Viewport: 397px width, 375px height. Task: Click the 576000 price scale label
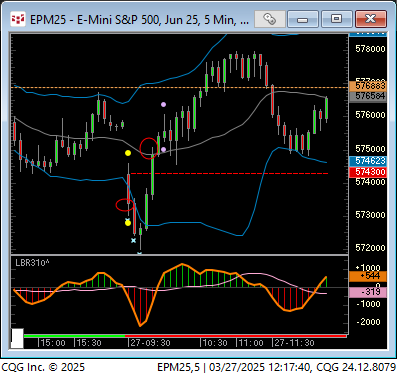click(370, 115)
